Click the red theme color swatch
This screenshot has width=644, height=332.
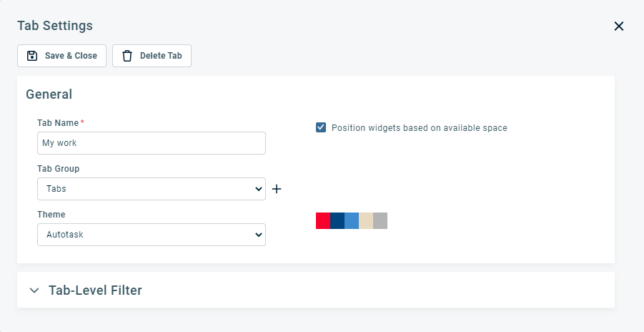coord(323,220)
